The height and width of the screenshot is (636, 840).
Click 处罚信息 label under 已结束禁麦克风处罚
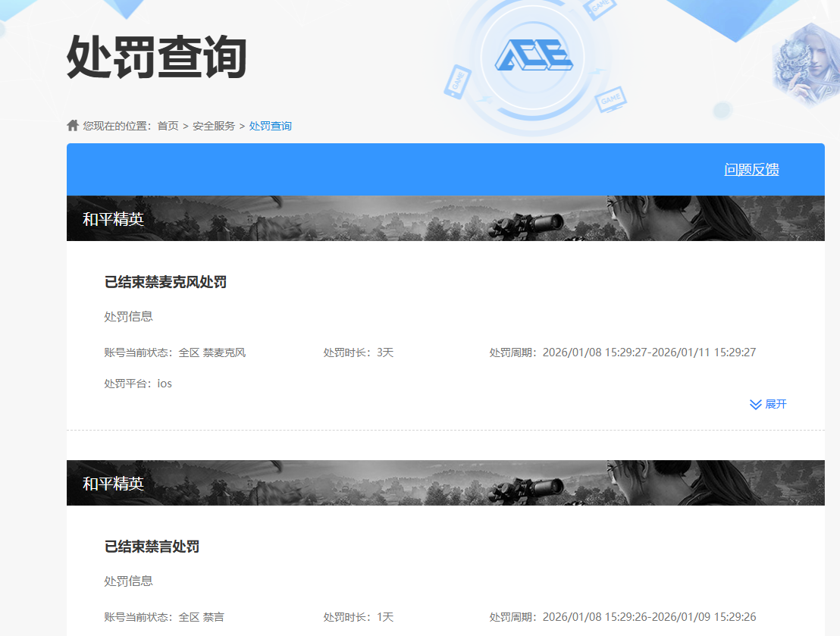tap(129, 317)
